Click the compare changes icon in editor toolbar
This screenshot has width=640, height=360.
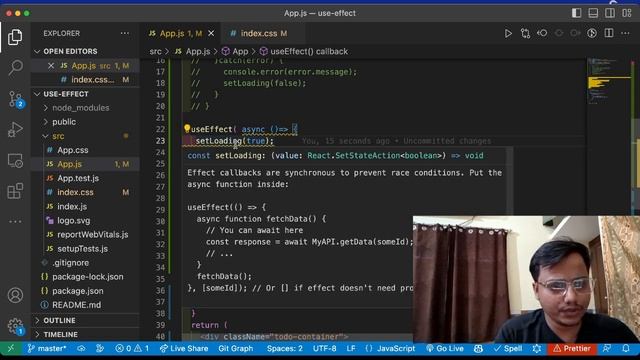point(525,33)
